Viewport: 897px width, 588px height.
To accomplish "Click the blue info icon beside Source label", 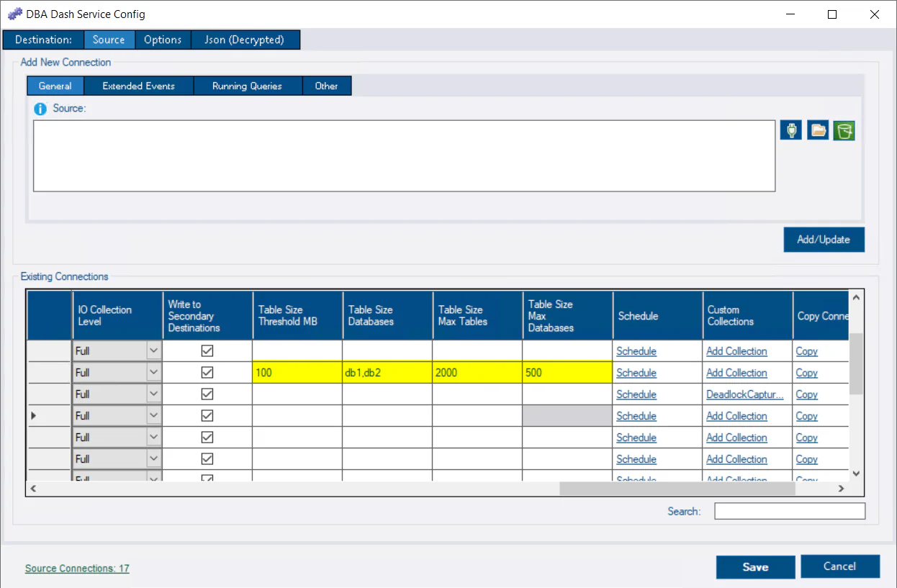I will (40, 109).
